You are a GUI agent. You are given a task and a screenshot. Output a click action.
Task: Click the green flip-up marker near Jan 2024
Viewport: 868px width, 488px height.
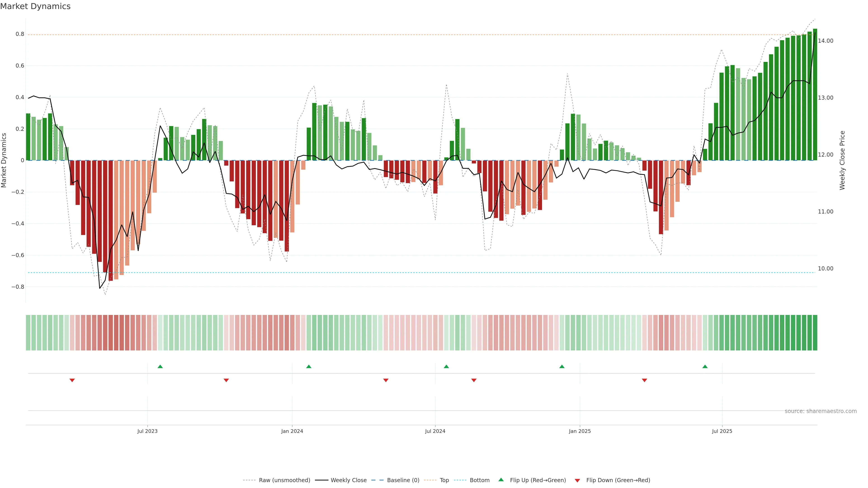click(x=309, y=366)
